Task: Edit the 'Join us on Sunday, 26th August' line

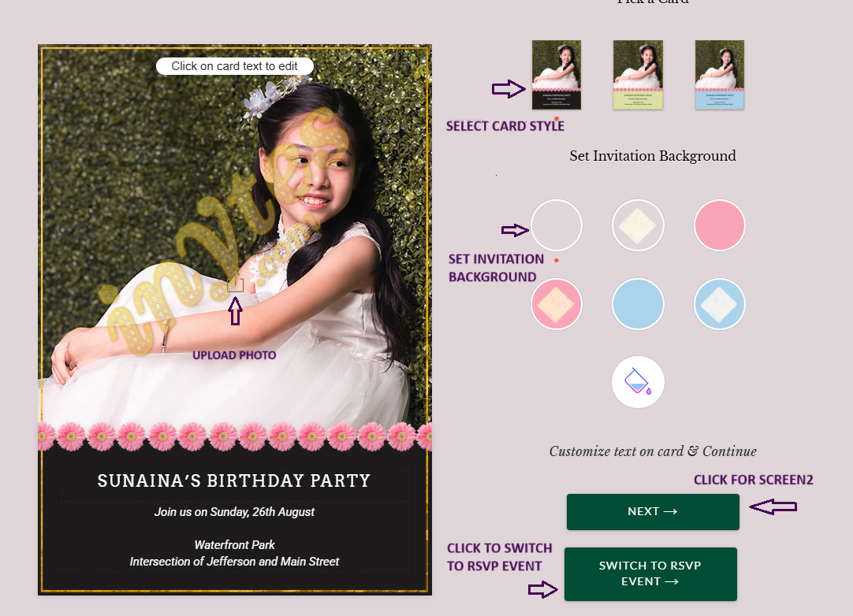Action: click(234, 512)
